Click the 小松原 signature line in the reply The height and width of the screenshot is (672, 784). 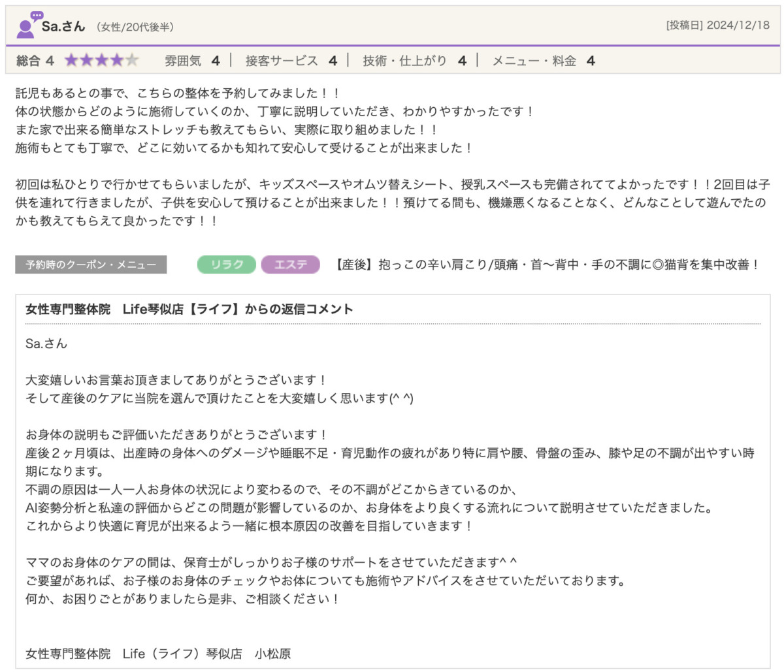coord(158,653)
